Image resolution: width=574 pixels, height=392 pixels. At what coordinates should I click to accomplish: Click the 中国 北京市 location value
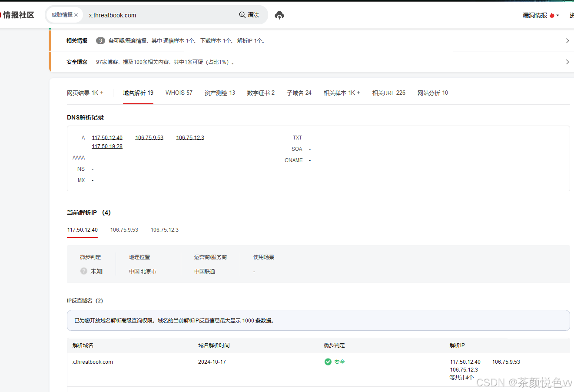[x=143, y=272]
